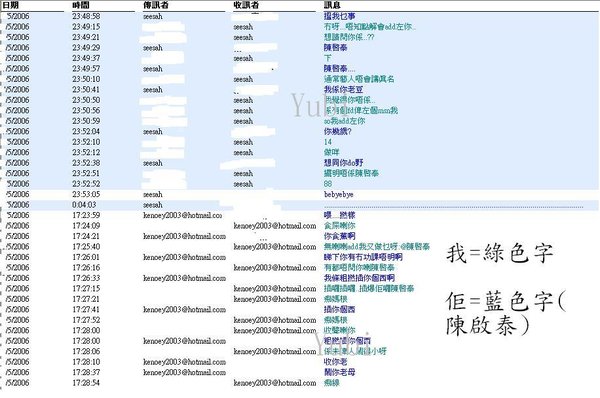Click recipient kenoey2003@hotmail.com in 17:24:09 row
Viewport: 600px width, 398px height.
pos(275,226)
